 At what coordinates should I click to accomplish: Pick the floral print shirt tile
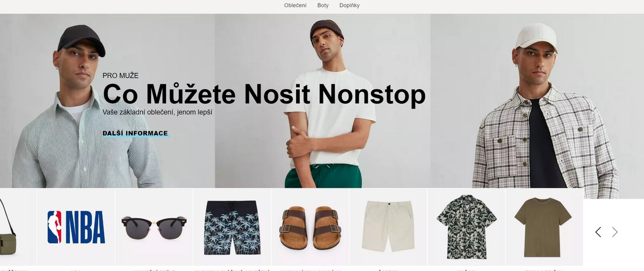466,227
